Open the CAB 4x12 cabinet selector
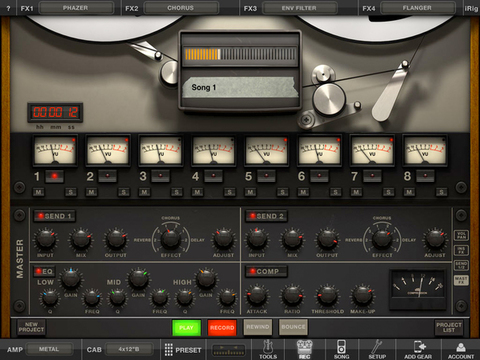 coord(129,349)
